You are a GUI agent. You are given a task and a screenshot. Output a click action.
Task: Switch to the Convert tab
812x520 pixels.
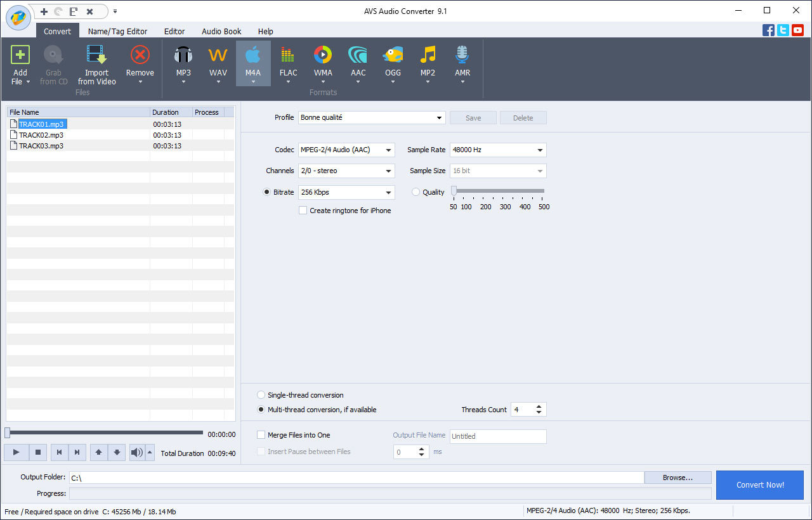pyautogui.click(x=57, y=31)
